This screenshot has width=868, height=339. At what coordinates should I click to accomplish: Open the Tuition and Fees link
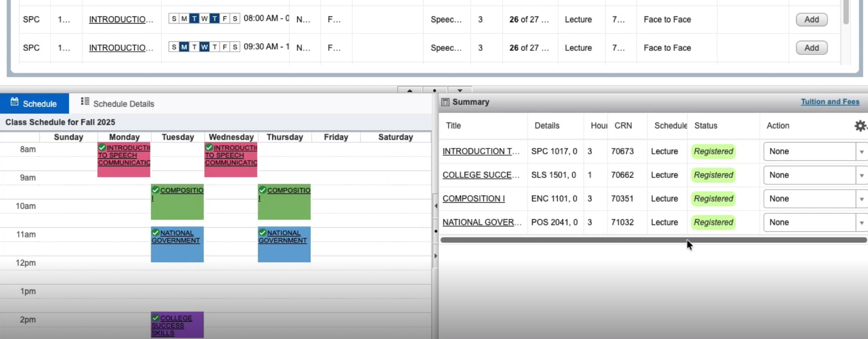click(x=830, y=102)
